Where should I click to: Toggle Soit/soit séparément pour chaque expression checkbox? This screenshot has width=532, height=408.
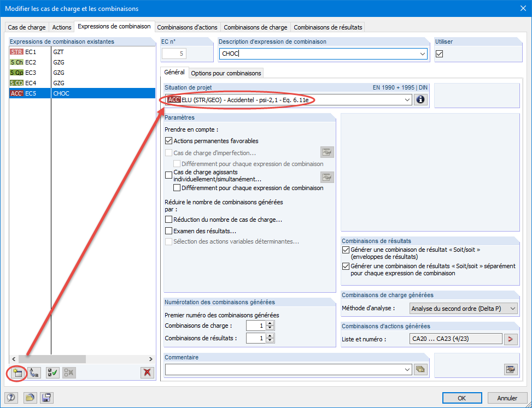pyautogui.click(x=346, y=267)
